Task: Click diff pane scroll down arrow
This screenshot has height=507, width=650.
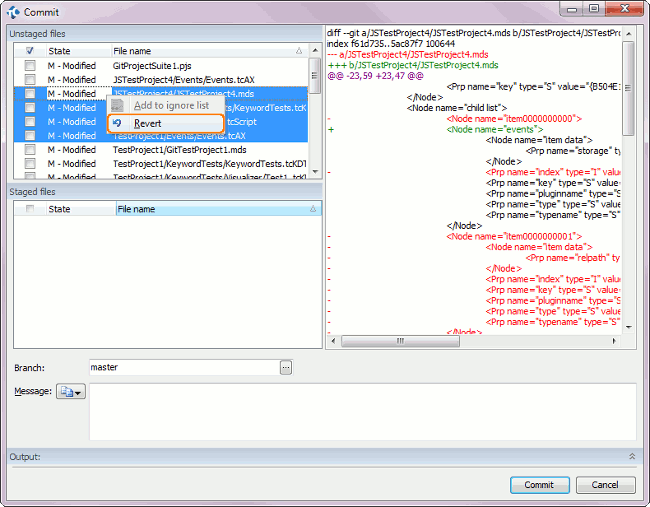Action: point(629,327)
